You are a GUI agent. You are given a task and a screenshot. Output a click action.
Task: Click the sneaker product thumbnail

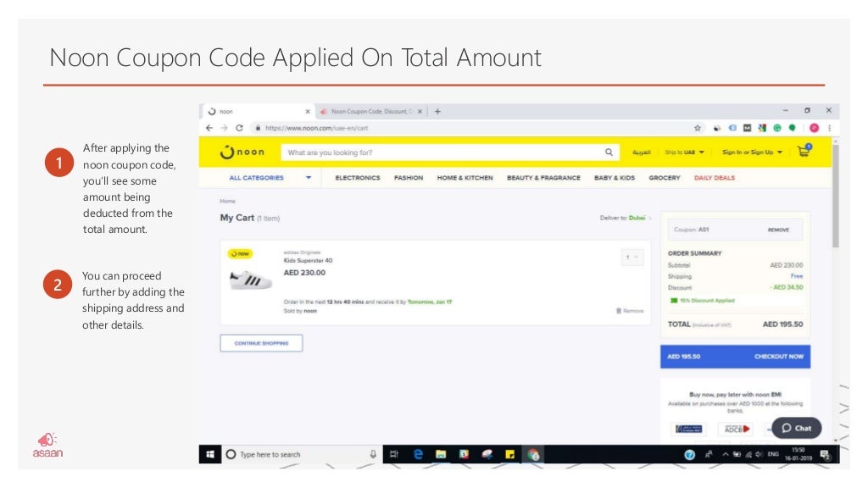[250, 280]
